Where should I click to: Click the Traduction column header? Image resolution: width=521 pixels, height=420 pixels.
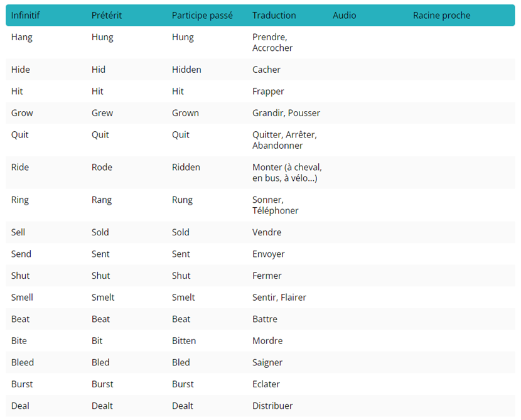274,16
